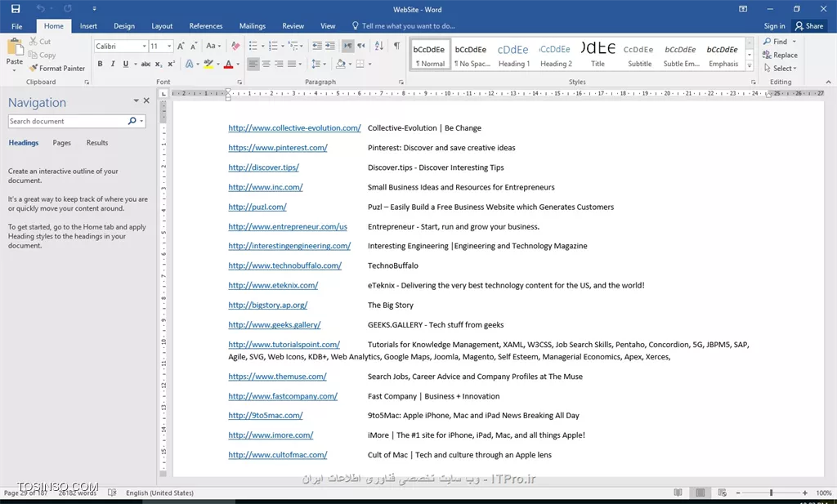The image size is (837, 504).
Task: Decrease font size with Shrink Font
Action: 194,47
